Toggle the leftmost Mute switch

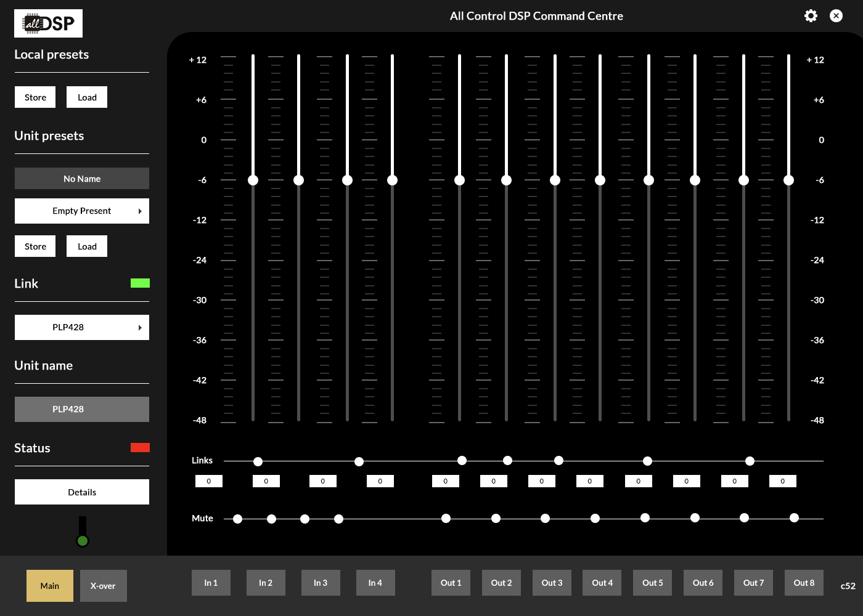pyautogui.click(x=237, y=519)
